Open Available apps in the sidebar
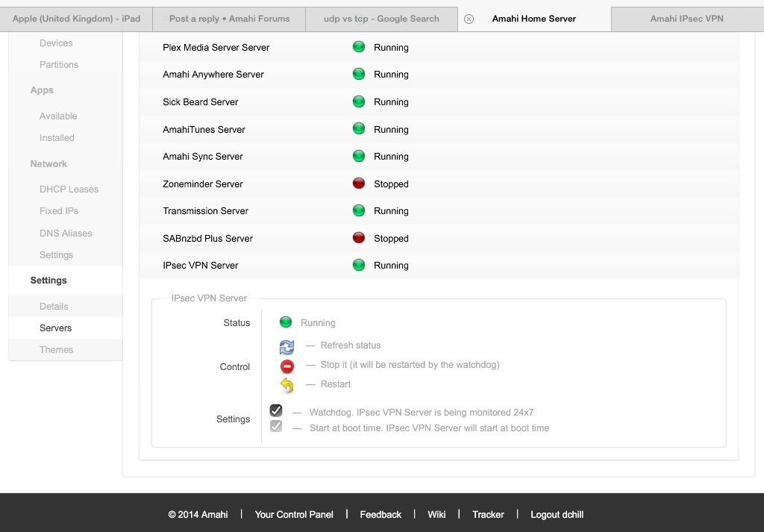The width and height of the screenshot is (764, 532). (58, 116)
